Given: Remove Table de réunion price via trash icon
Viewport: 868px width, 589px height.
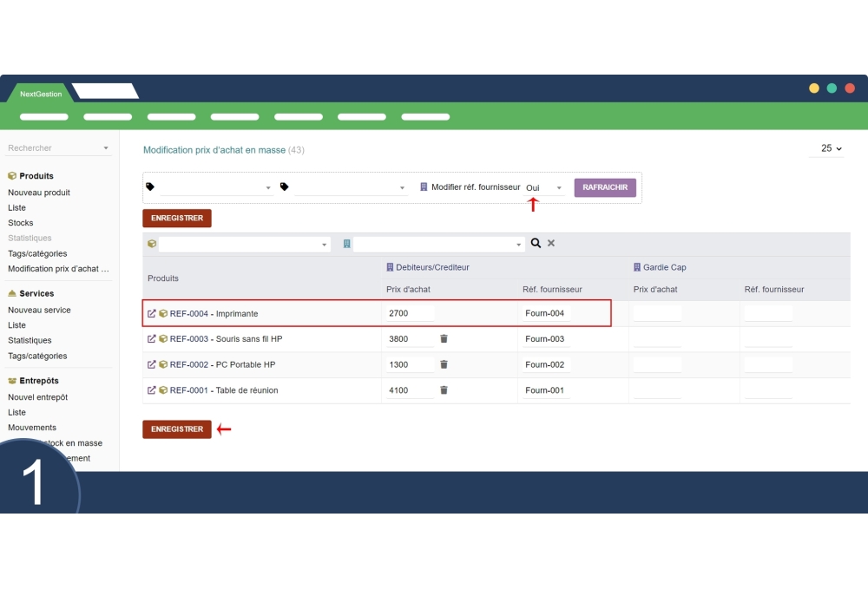Looking at the screenshot, I should [444, 390].
